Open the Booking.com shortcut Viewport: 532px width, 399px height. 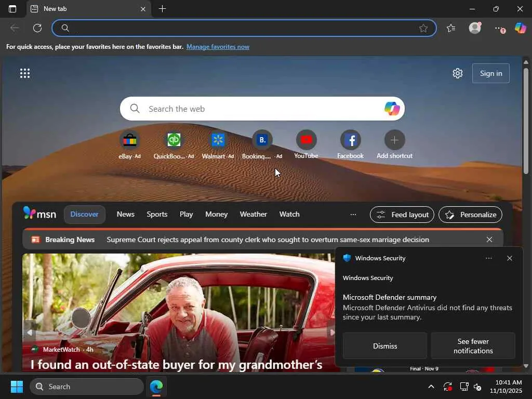coord(262,144)
